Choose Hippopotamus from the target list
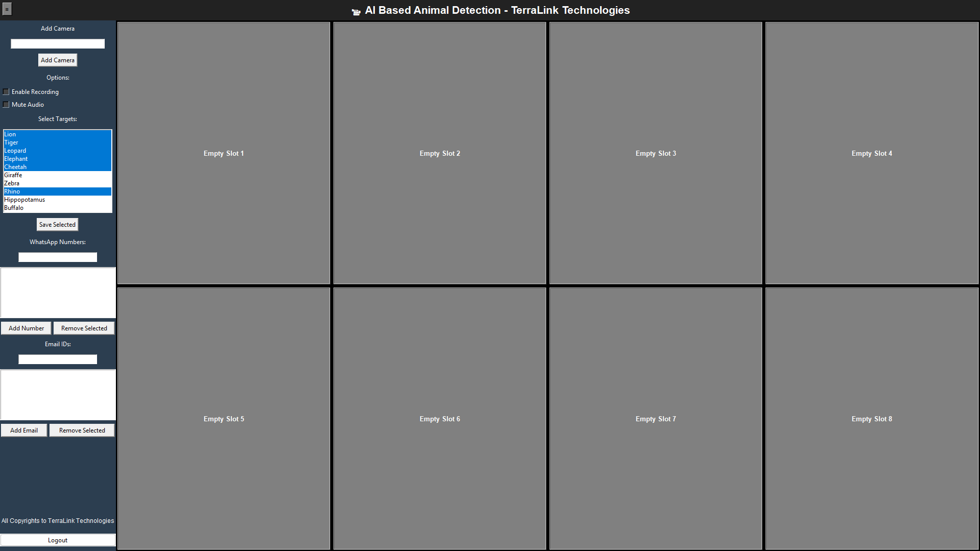The height and width of the screenshot is (551, 980). (x=25, y=200)
